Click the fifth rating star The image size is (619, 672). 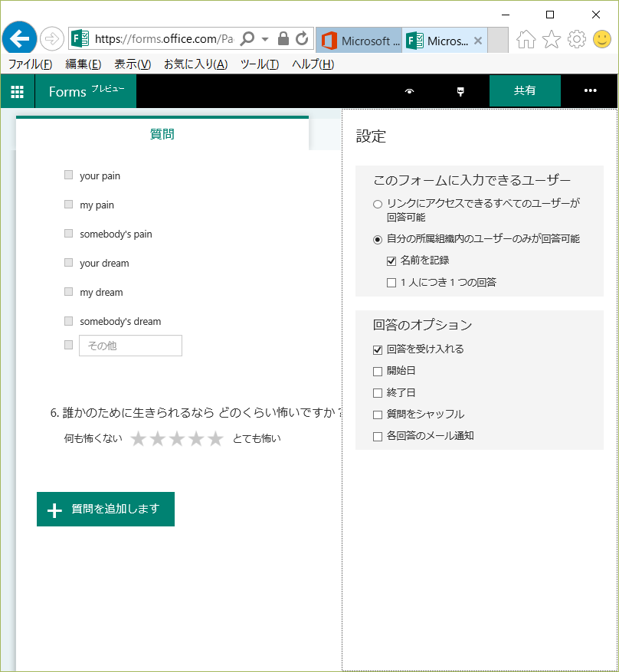click(x=215, y=439)
